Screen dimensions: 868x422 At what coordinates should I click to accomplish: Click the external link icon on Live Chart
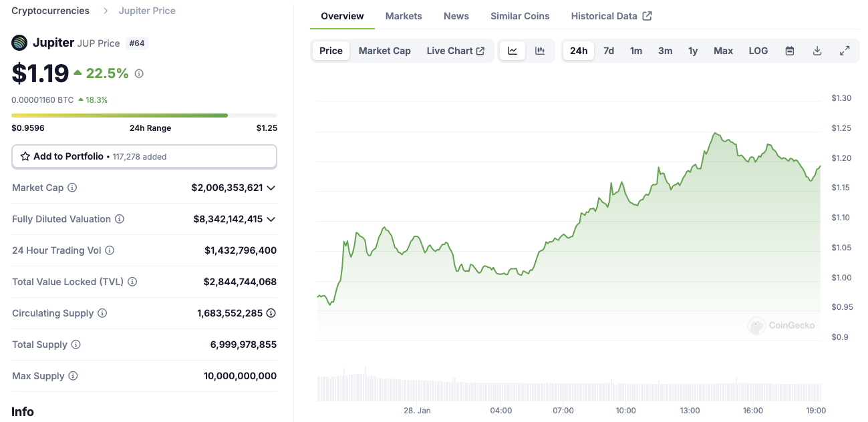point(480,51)
